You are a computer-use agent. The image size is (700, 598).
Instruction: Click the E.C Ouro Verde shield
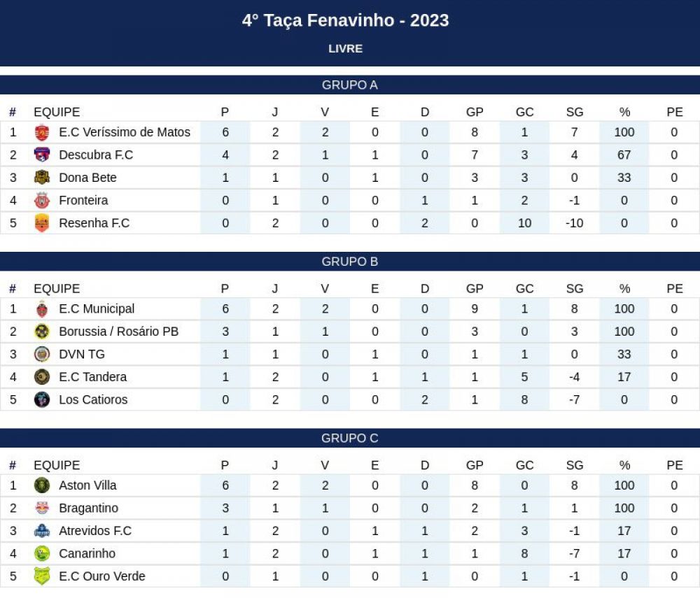41,576
